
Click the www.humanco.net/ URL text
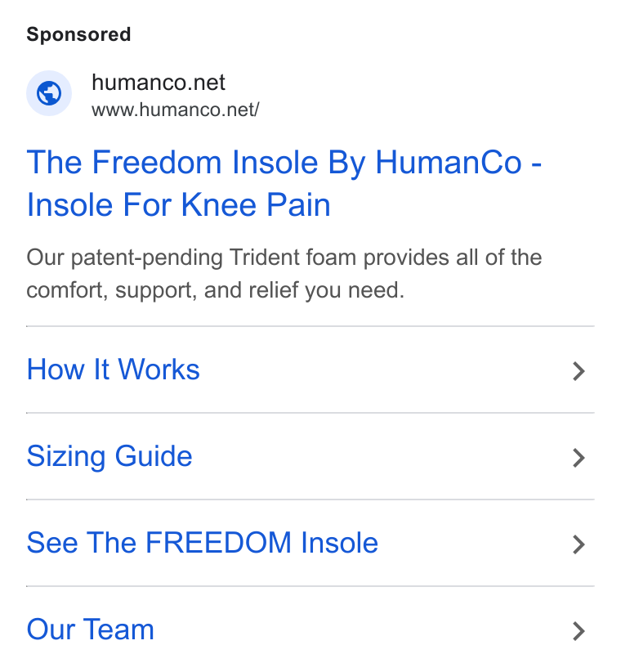175,110
